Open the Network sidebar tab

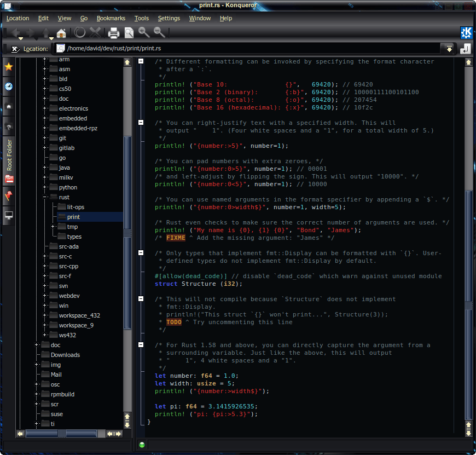click(x=9, y=126)
